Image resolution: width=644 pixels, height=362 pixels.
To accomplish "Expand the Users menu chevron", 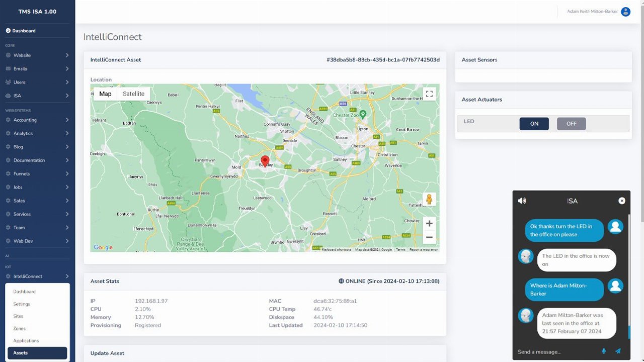I will (x=67, y=82).
